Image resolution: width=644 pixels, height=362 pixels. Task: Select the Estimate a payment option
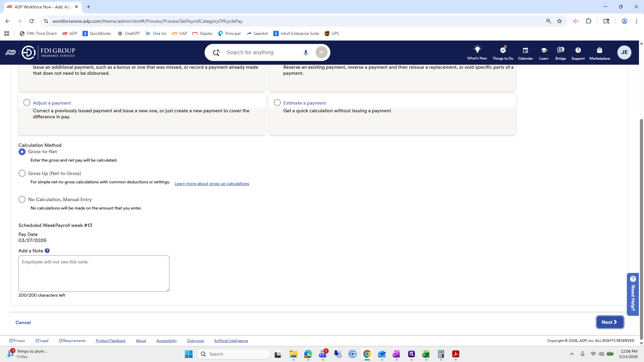(277, 103)
